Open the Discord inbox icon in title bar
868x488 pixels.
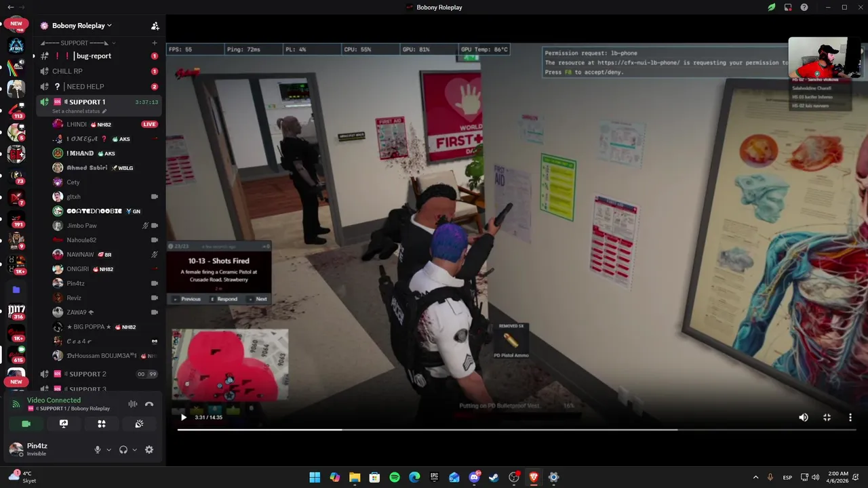(x=787, y=7)
